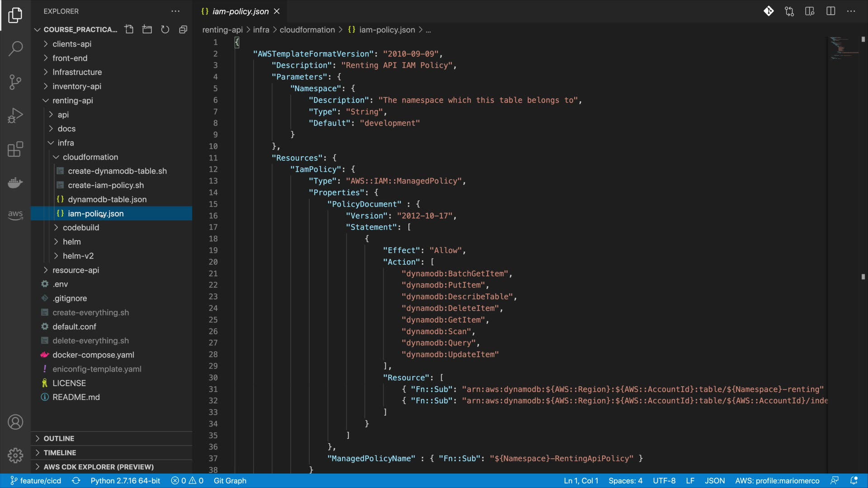The image size is (868, 488).
Task: Select the iam-policy.json editor tab
Action: click(240, 11)
